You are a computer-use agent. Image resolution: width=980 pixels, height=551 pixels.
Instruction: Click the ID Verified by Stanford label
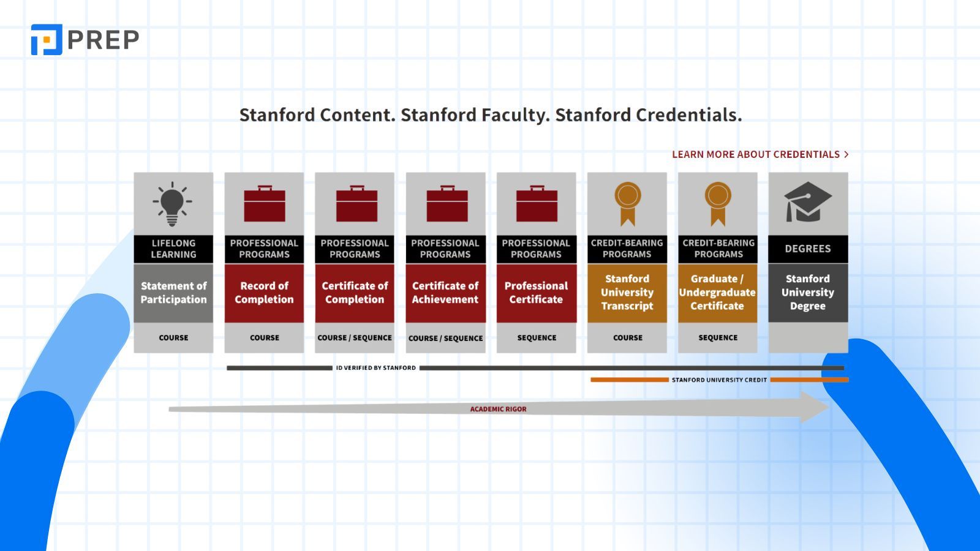point(375,368)
